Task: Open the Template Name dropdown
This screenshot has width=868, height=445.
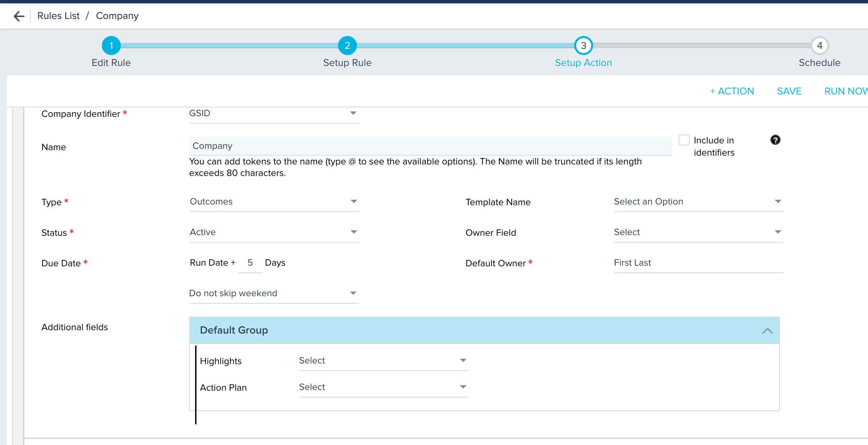Action: pyautogui.click(x=698, y=202)
